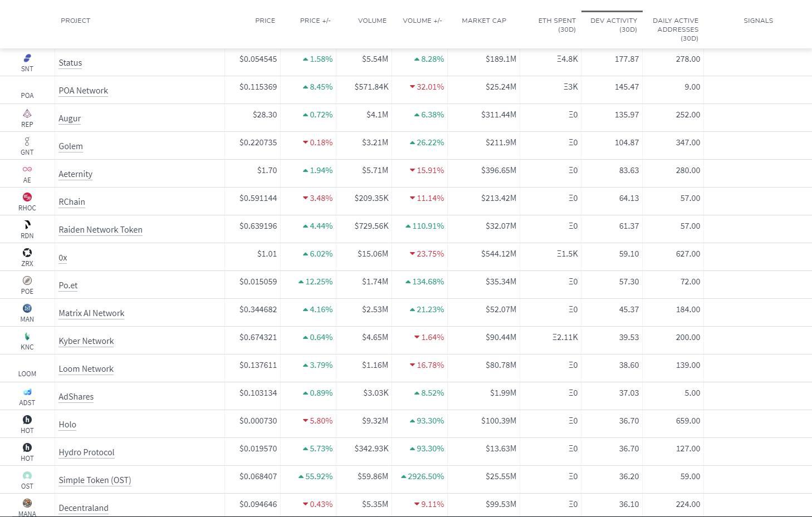Open the Simple Token (OST) link
Viewport: 812px width, 517px height.
(x=95, y=480)
